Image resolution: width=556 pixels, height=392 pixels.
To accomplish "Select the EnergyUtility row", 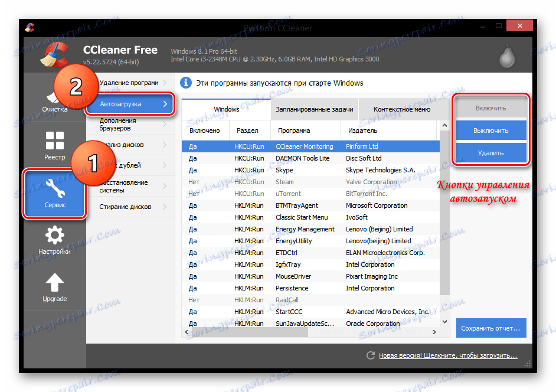I will 310,241.
